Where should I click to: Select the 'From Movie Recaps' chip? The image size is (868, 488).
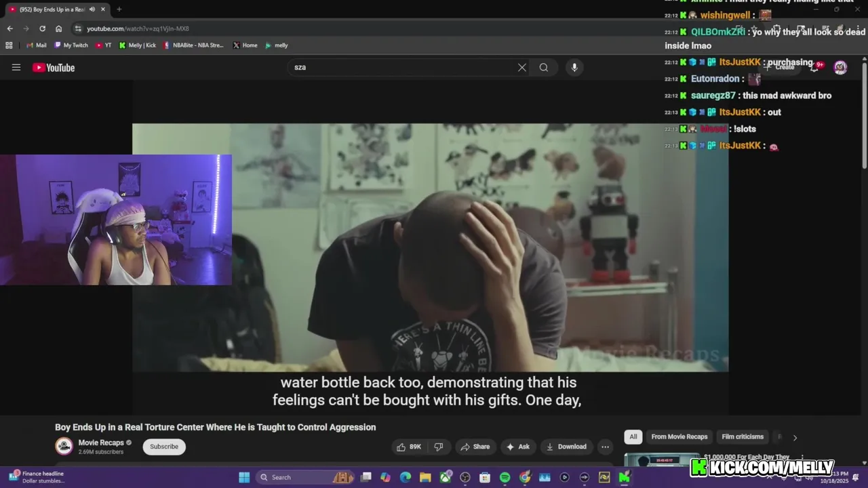coord(679,436)
